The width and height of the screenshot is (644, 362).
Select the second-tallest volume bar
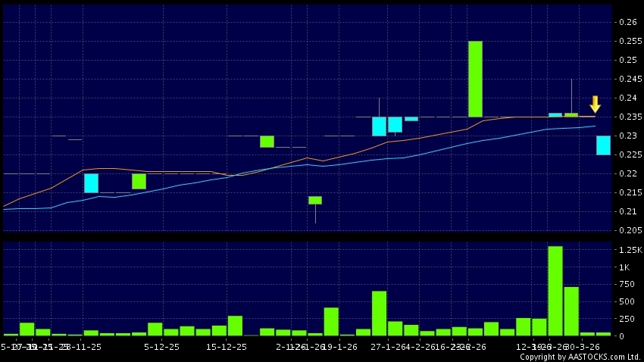[571, 311]
